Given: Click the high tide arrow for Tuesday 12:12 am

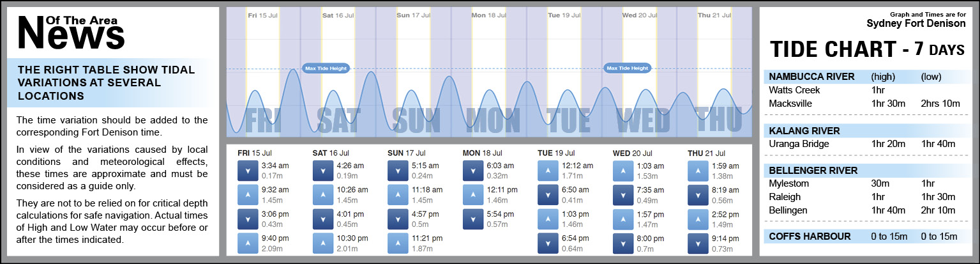Looking at the screenshot, I should pos(548,170).
